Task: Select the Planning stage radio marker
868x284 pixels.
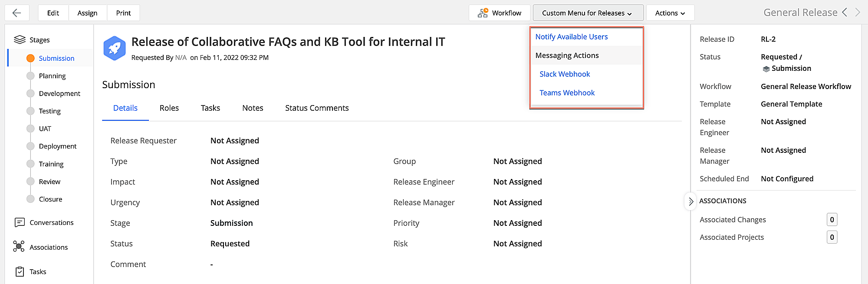Action: [30, 76]
